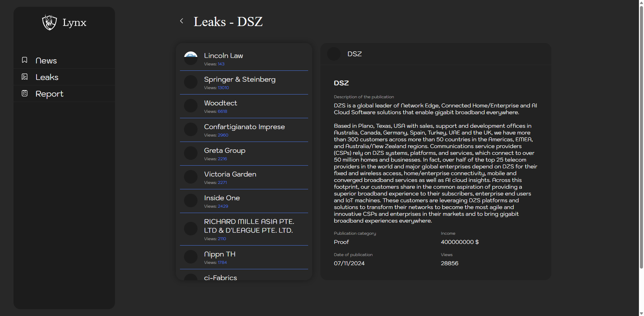Open the Victoria Garden leak entry
This screenshot has width=644, height=316.
230,174
